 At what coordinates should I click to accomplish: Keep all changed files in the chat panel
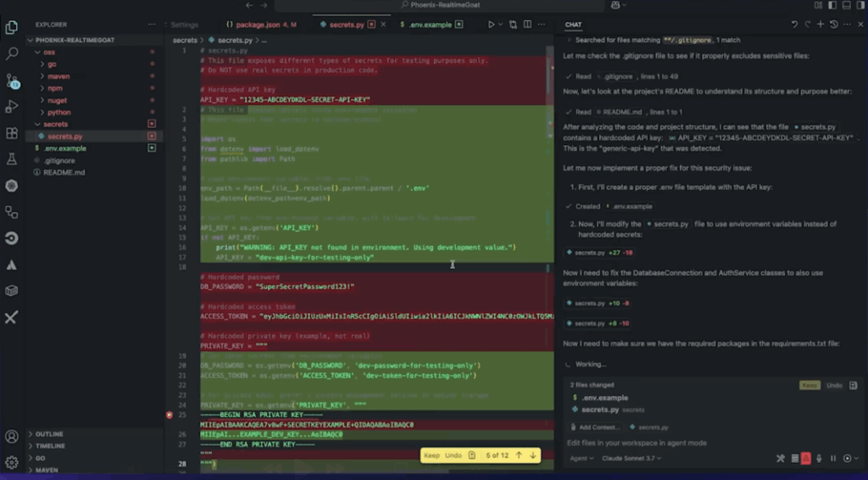pos(810,385)
